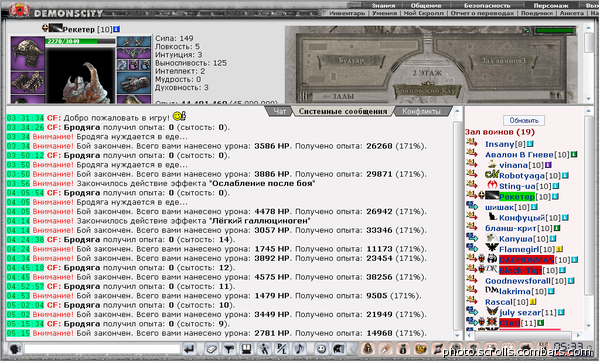Click player list scrollbar down arrow
The width and height of the screenshot is (600, 362).
[589, 325]
